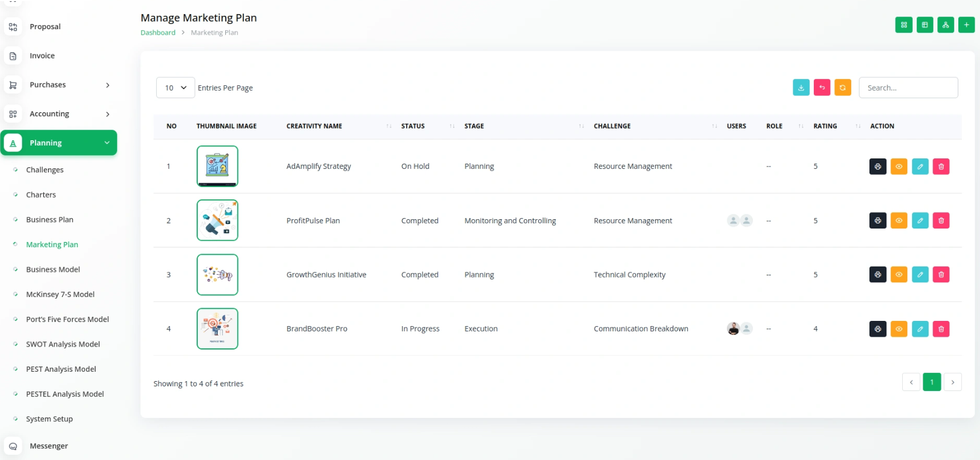980x460 pixels.
Task: Click eye icon for BrandBooster Pro
Action: tap(899, 329)
